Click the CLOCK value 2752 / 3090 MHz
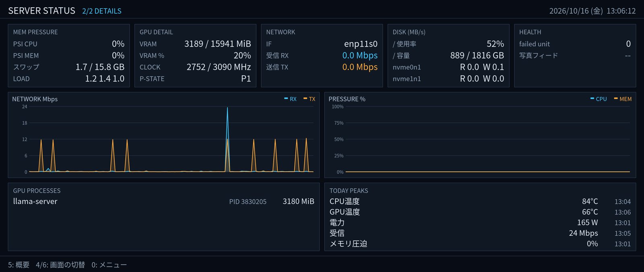 (219, 67)
